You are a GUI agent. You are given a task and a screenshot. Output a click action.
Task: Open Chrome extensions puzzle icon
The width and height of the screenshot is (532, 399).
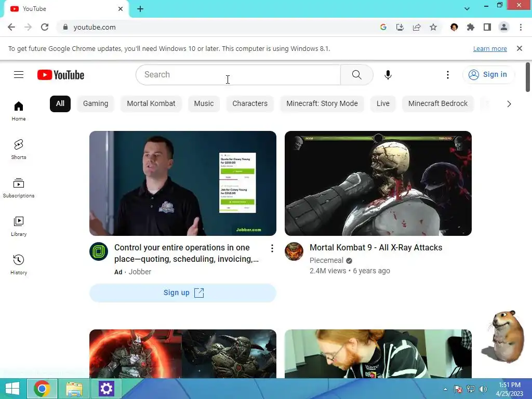click(x=471, y=27)
